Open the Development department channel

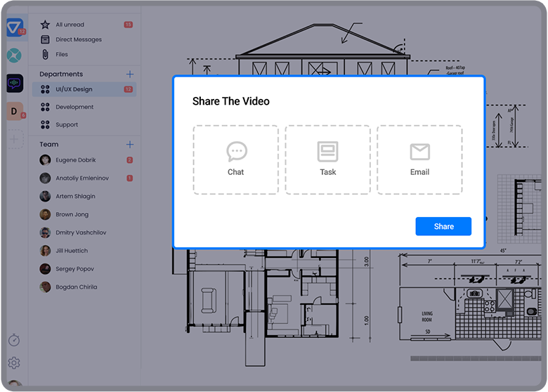tap(74, 107)
